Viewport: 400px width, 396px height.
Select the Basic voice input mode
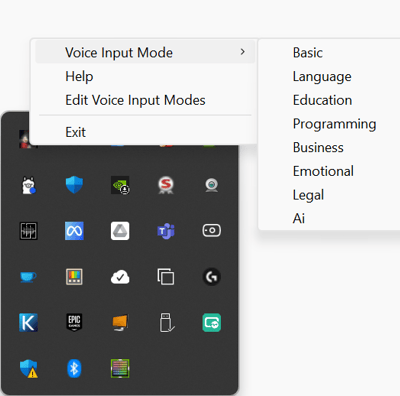coord(308,53)
